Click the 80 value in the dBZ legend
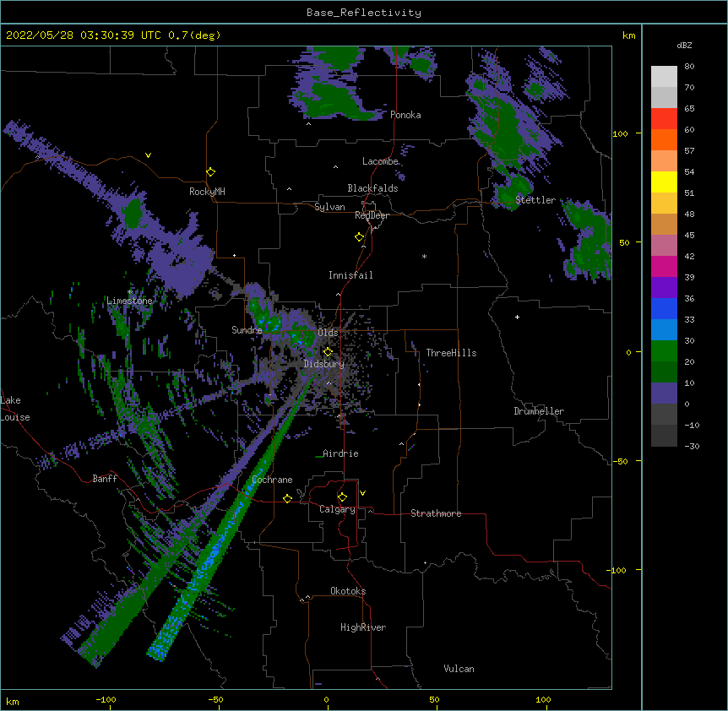Image resolution: width=728 pixels, height=711 pixels. pyautogui.click(x=689, y=67)
